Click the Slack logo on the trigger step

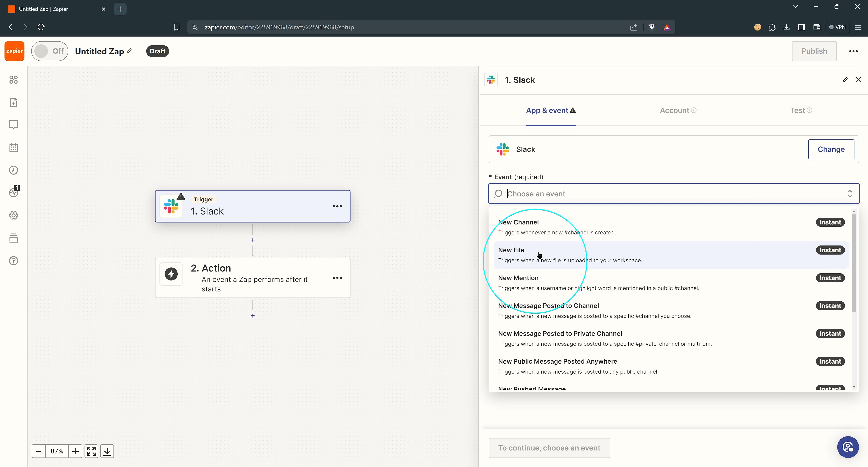[x=171, y=206]
